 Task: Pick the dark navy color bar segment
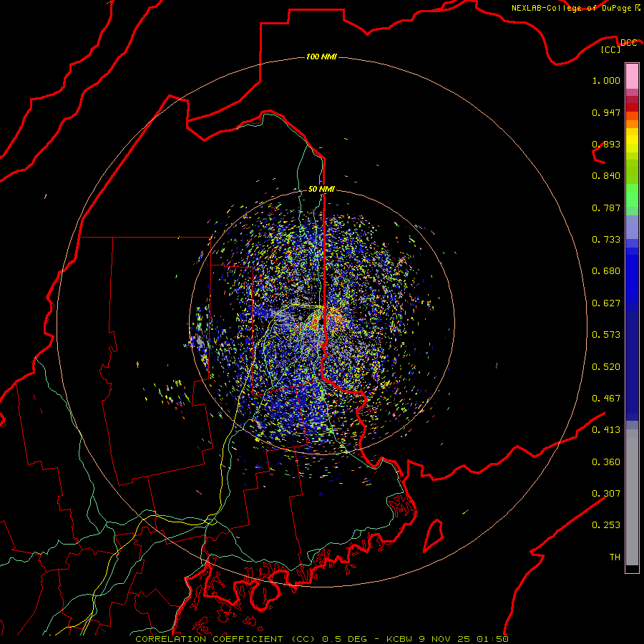coord(632,366)
